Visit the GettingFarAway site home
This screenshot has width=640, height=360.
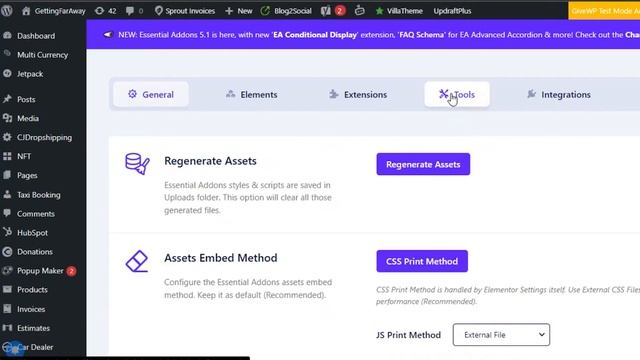(x=54, y=11)
